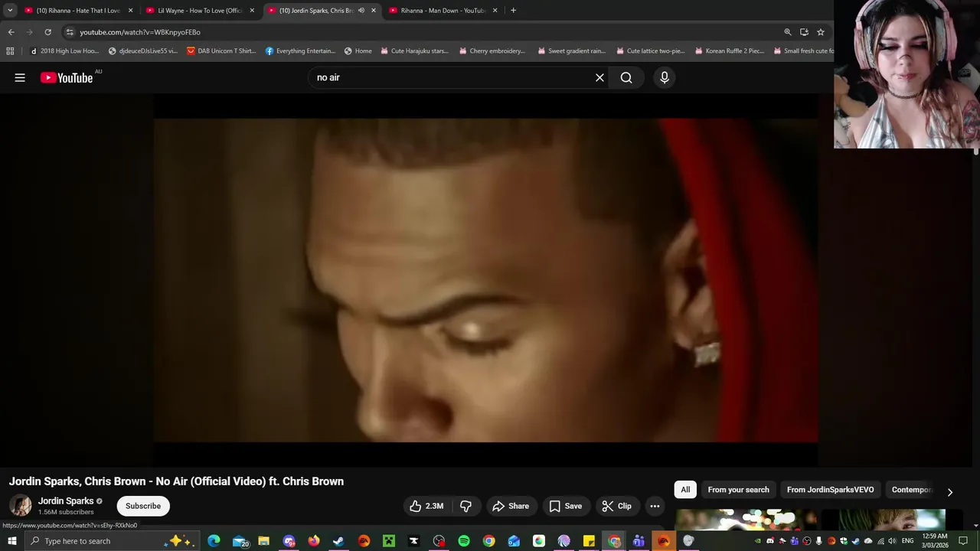Open the Jordin Sparks channel name link

[66, 501]
